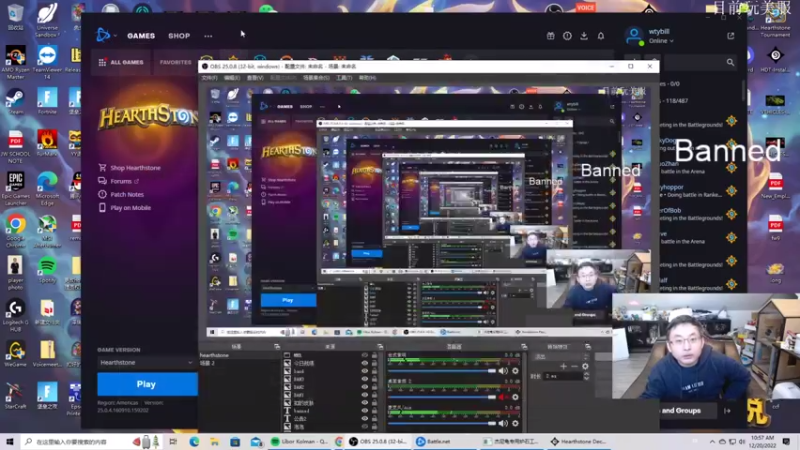The width and height of the screenshot is (800, 450).
Task: Open the Shop Hearthstone link
Action: pyautogui.click(x=130, y=168)
